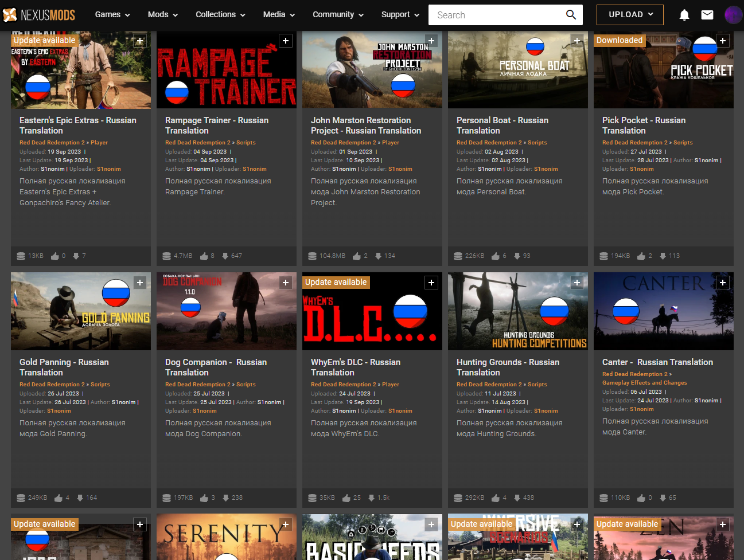Click thumbs-up icon on John Marston Restoration card
Viewport: 744px width, 560px height.
pyautogui.click(x=357, y=256)
